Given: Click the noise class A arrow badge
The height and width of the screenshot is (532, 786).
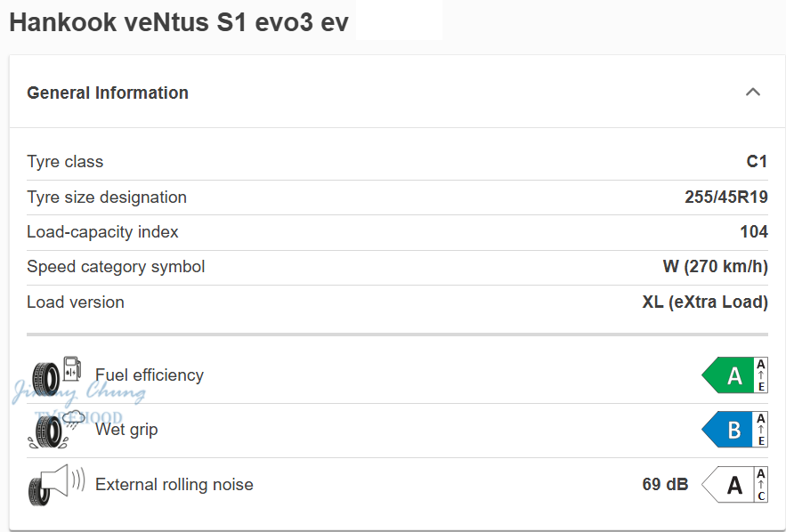Looking at the screenshot, I should 729,485.
